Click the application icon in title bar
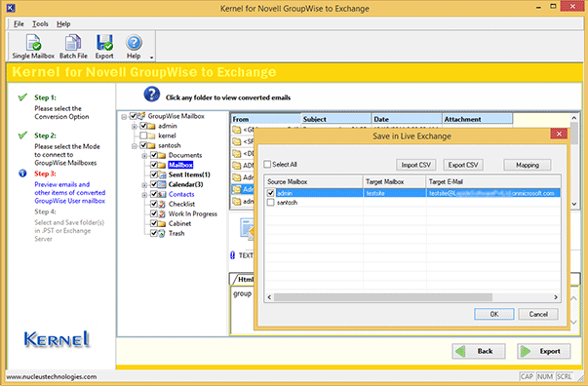This screenshot has width=588, height=386. tap(11, 8)
